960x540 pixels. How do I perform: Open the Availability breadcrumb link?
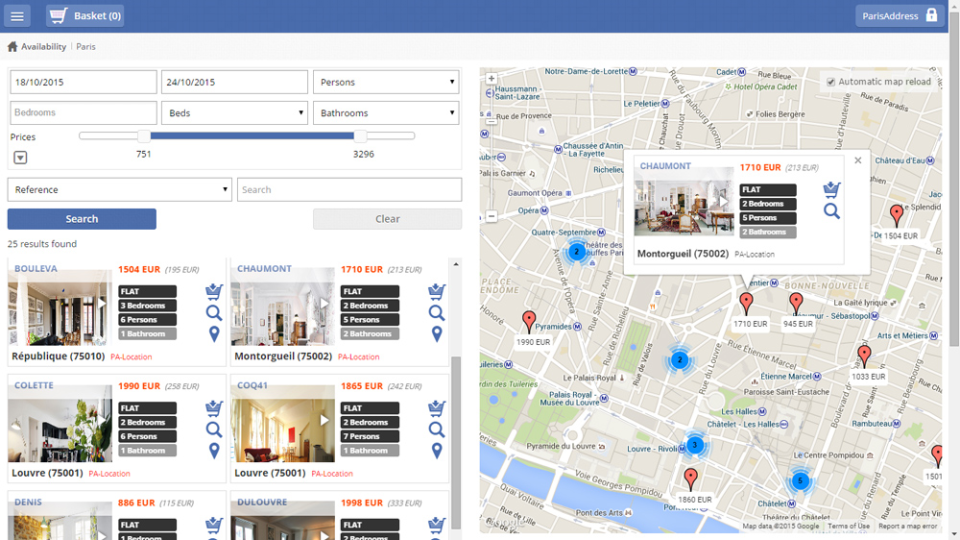[43, 47]
